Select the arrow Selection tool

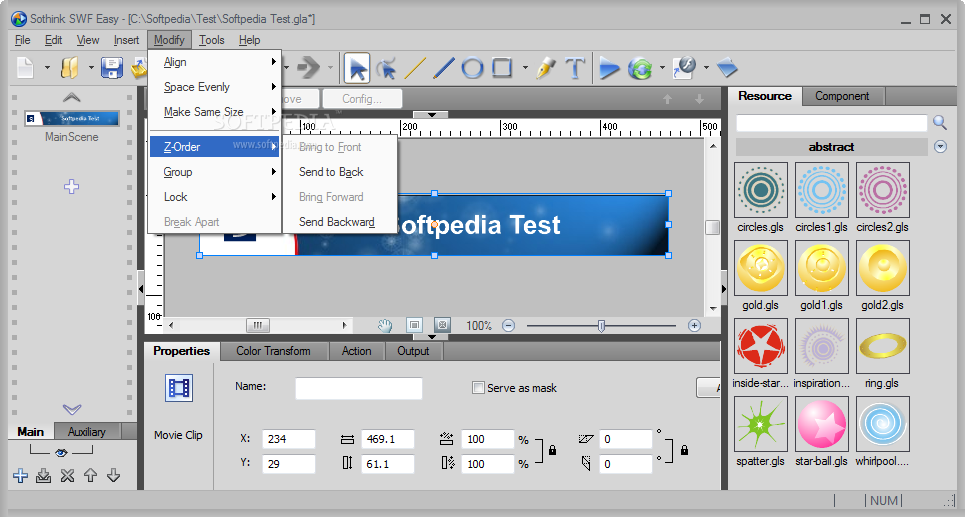pos(357,68)
